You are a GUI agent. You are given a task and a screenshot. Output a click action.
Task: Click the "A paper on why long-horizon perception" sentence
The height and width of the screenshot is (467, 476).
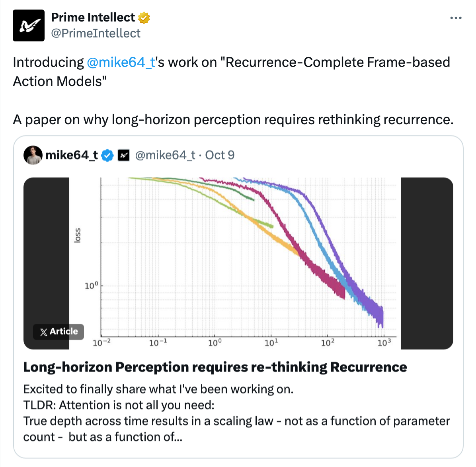[233, 119]
